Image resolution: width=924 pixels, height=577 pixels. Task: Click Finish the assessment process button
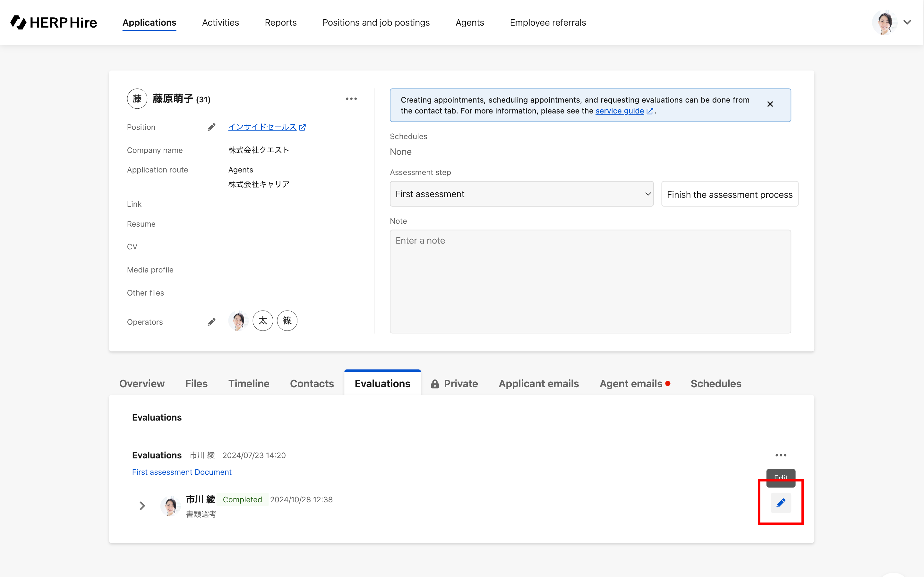pos(729,194)
